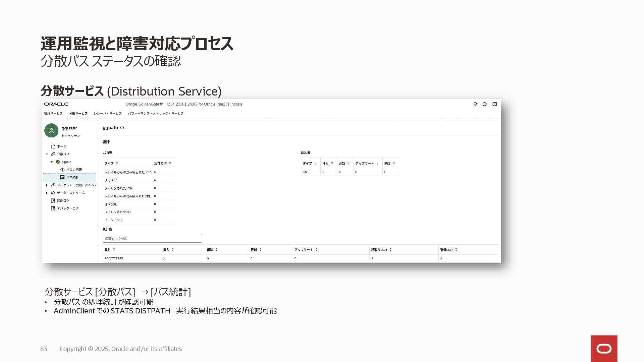The width and height of the screenshot is (644, 362).
Task: Click the 統計表内の検索 search field
Action: (x=152, y=238)
